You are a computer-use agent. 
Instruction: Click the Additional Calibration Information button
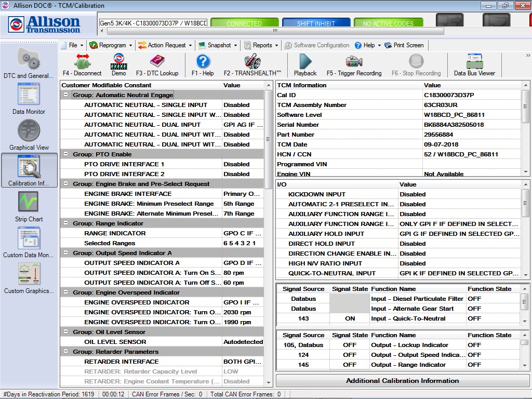pos(402,381)
